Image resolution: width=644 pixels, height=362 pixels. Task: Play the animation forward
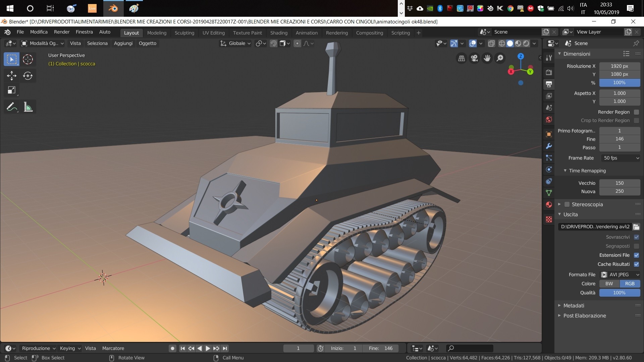pyautogui.click(x=208, y=348)
